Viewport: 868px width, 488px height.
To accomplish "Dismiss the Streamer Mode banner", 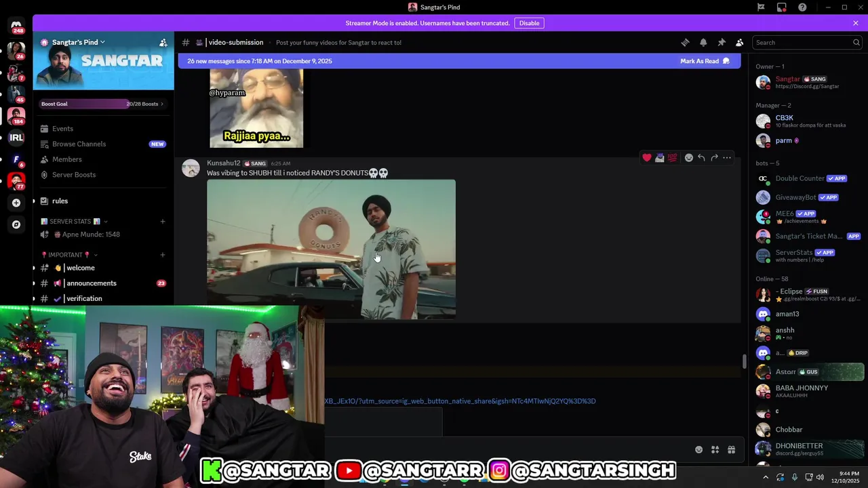I will [x=856, y=23].
